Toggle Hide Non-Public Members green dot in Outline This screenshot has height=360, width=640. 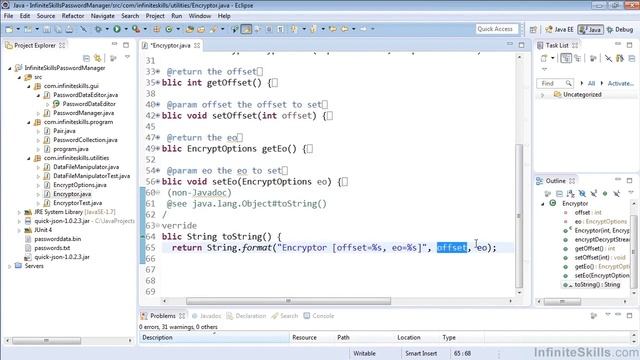click(x=605, y=193)
